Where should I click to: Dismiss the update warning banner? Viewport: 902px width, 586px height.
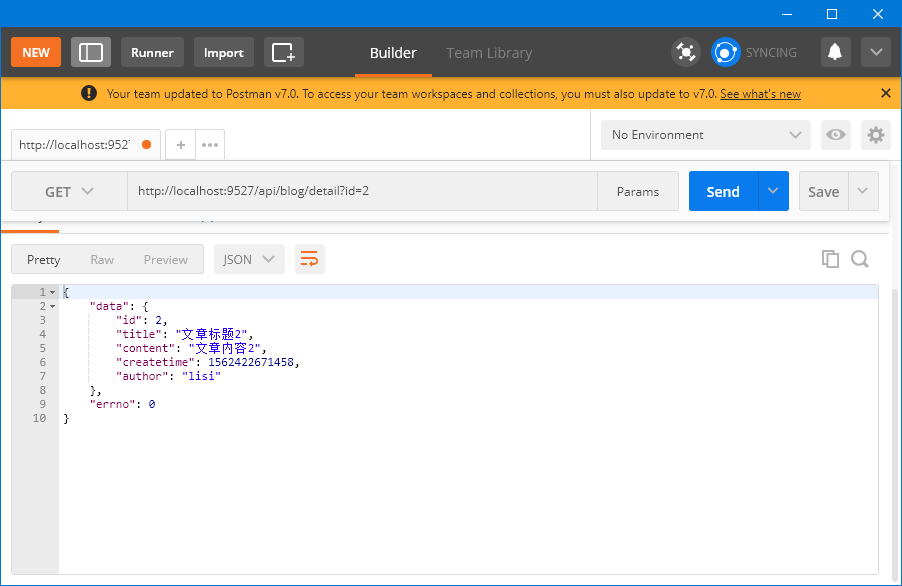(886, 93)
